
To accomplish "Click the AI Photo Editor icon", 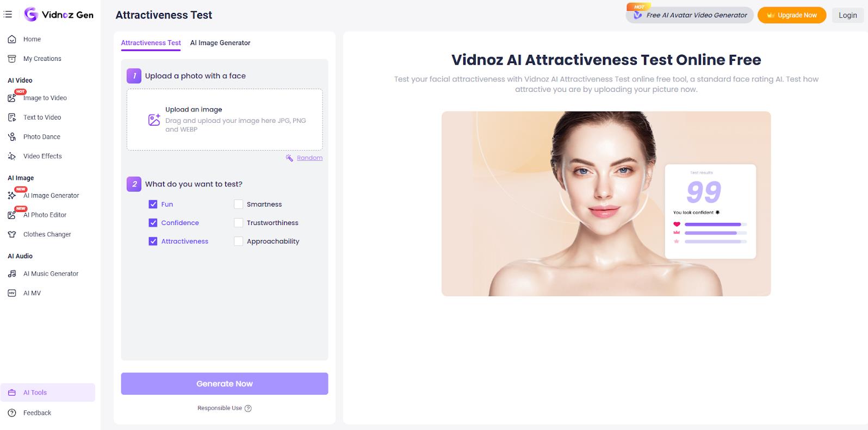I will click(12, 215).
